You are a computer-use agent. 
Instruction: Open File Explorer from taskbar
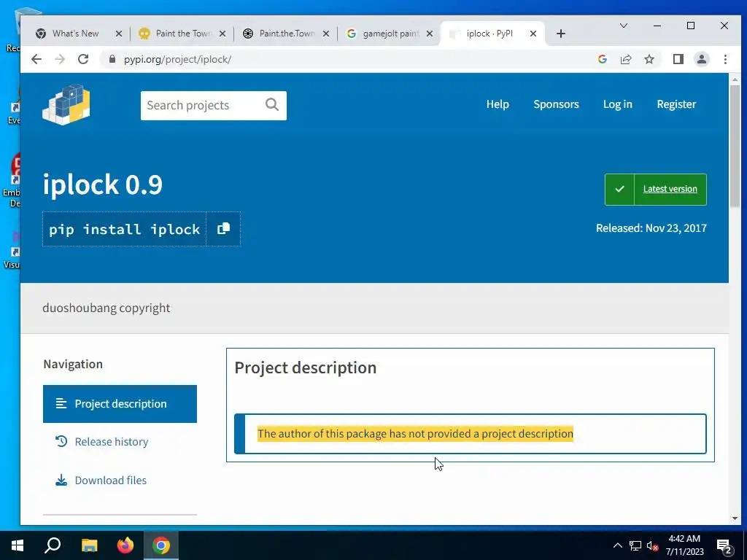[x=89, y=545]
